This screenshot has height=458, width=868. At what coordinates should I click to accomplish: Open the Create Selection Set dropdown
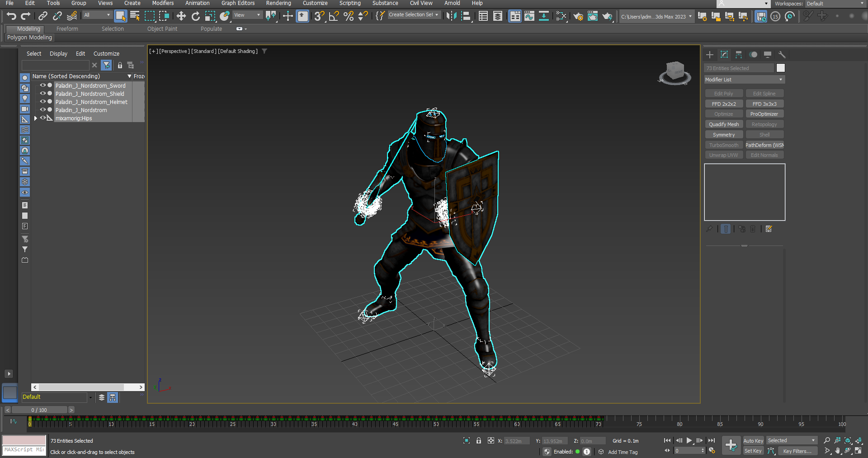click(x=413, y=15)
